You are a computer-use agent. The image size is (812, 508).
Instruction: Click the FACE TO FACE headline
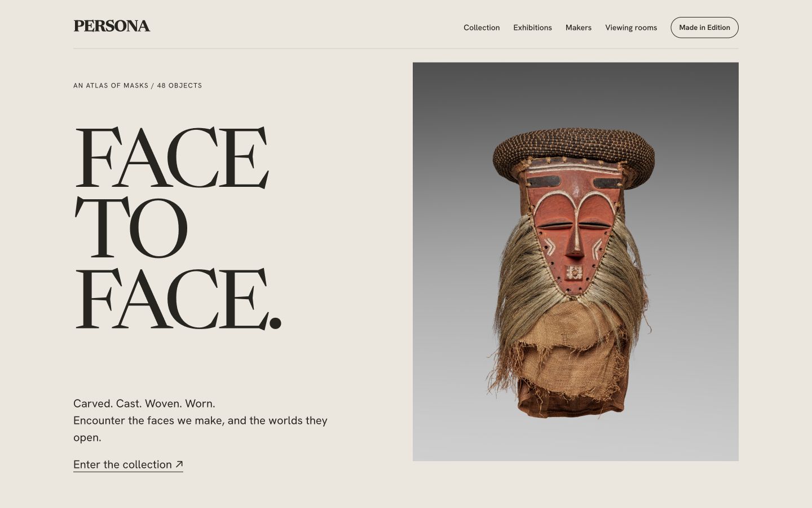click(x=178, y=227)
